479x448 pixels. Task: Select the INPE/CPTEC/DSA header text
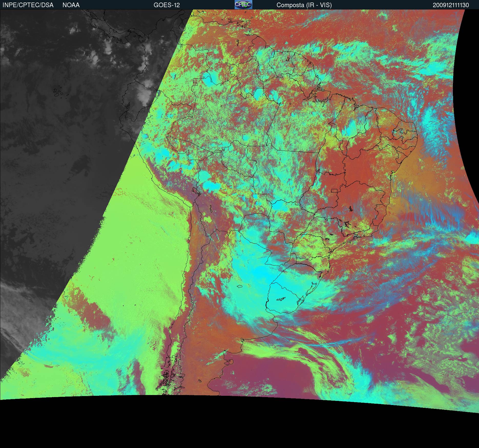click(x=28, y=5)
